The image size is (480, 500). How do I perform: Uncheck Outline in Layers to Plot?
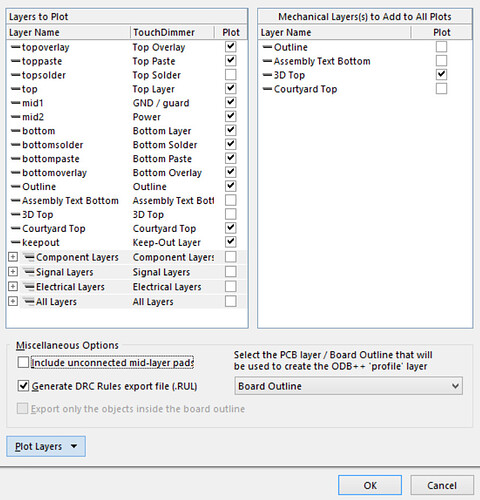pyautogui.click(x=230, y=186)
